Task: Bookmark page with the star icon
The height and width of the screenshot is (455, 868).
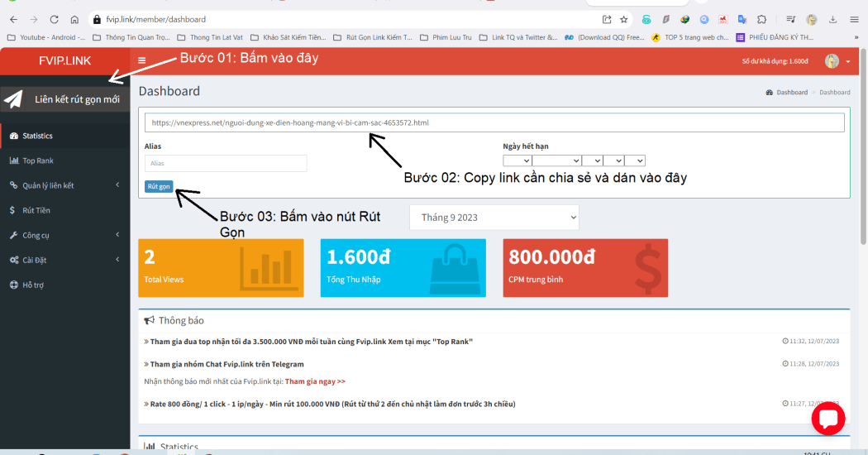Action: pos(624,19)
